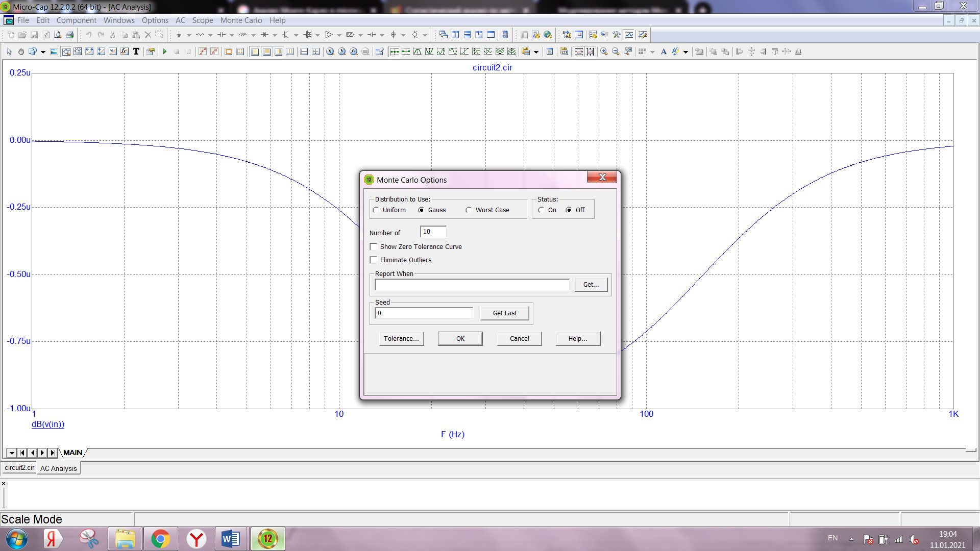
Task: Set Monte Carlo Status to Off
Action: click(x=576, y=210)
